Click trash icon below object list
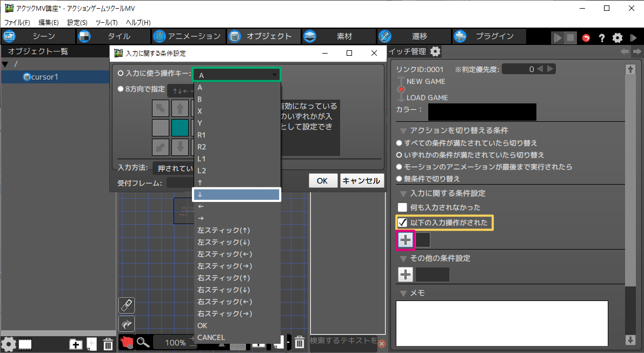The image size is (644, 353). click(108, 344)
